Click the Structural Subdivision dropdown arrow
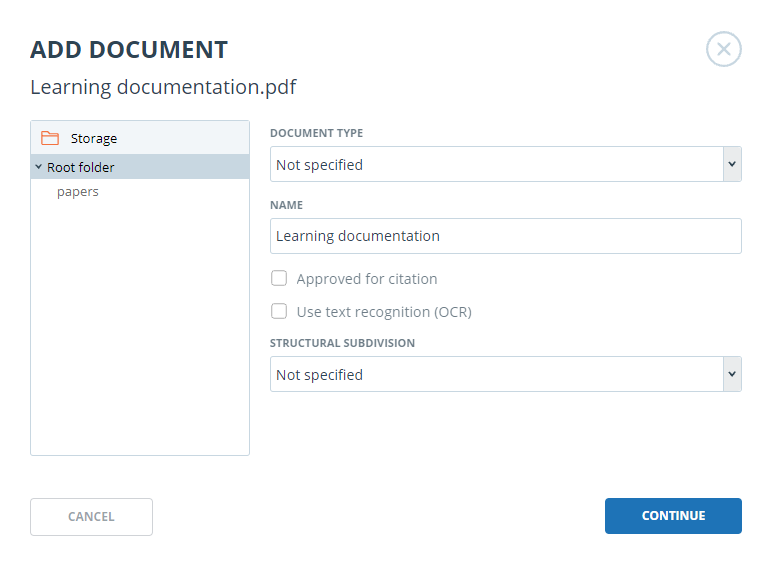The height and width of the screenshot is (566, 772). pos(732,374)
